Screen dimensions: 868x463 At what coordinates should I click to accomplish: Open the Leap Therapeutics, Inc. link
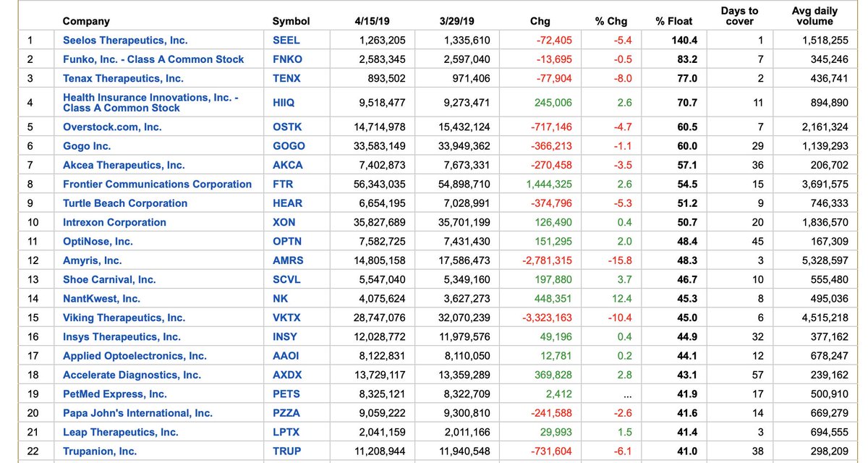120,432
